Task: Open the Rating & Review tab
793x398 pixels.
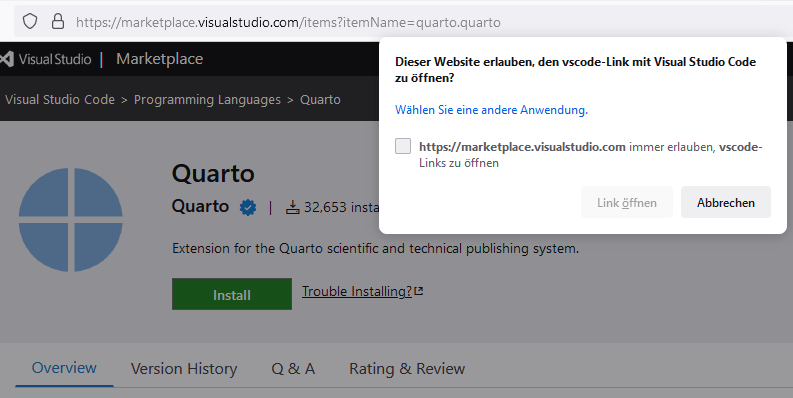Action: point(407,369)
